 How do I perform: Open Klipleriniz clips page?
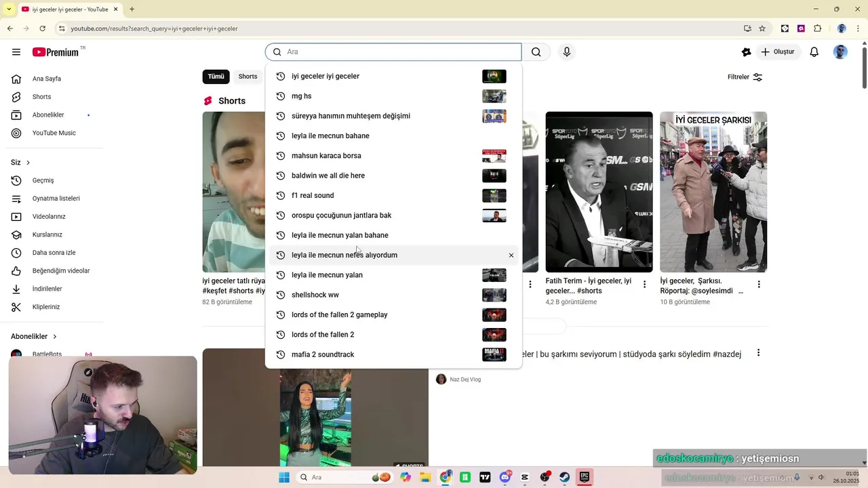(47, 307)
